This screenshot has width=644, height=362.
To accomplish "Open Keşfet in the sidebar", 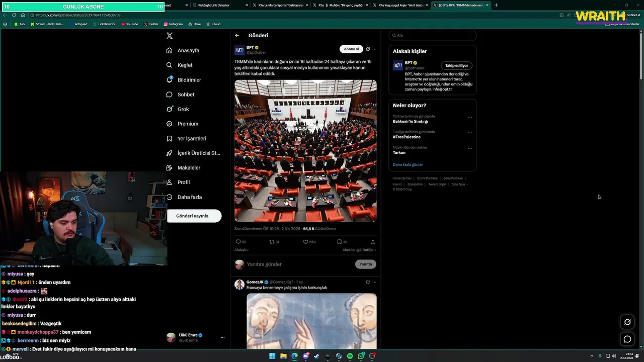I will tap(180, 65).
